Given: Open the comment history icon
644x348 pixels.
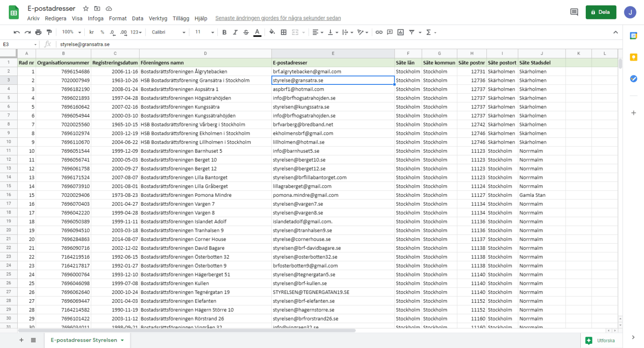Looking at the screenshot, I should pos(574,12).
